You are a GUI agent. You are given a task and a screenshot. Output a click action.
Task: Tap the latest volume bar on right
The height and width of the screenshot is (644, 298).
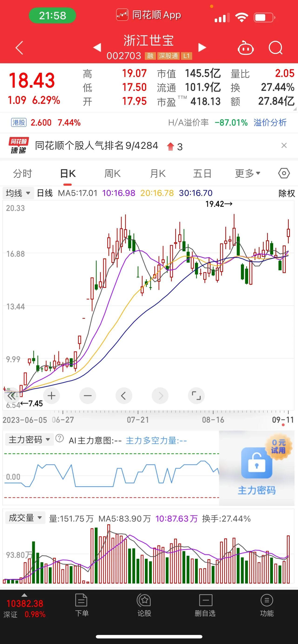point(288,559)
